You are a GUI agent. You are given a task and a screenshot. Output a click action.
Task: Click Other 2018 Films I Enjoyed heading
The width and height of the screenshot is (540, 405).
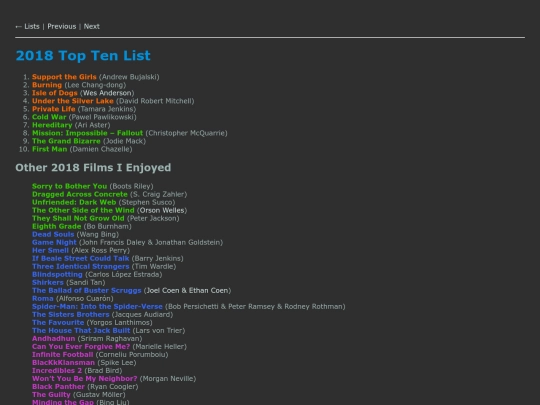tap(93, 168)
